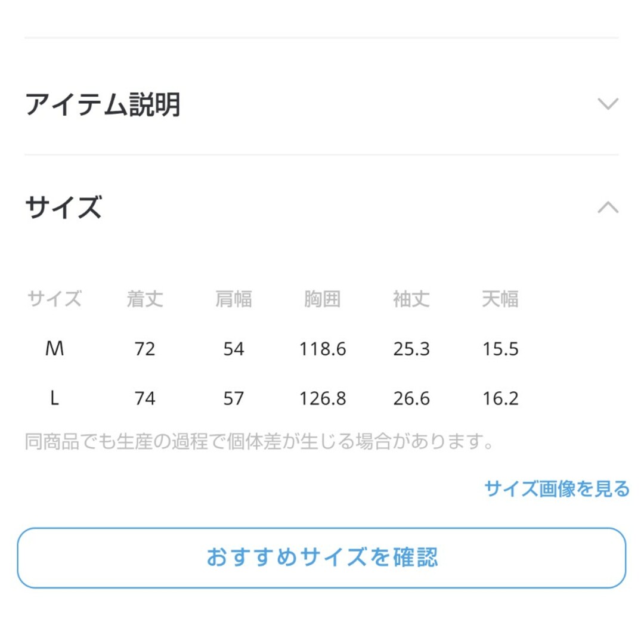Click the individual-difference disclaimer note text
The image size is (644, 644).
259,441
